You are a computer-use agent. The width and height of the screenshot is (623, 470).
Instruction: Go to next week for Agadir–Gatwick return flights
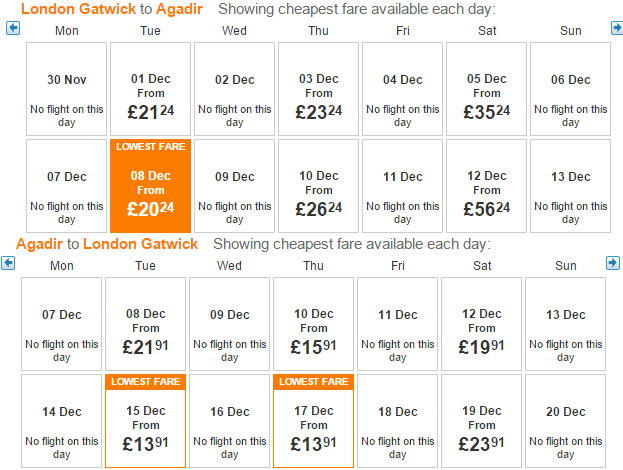[613, 263]
